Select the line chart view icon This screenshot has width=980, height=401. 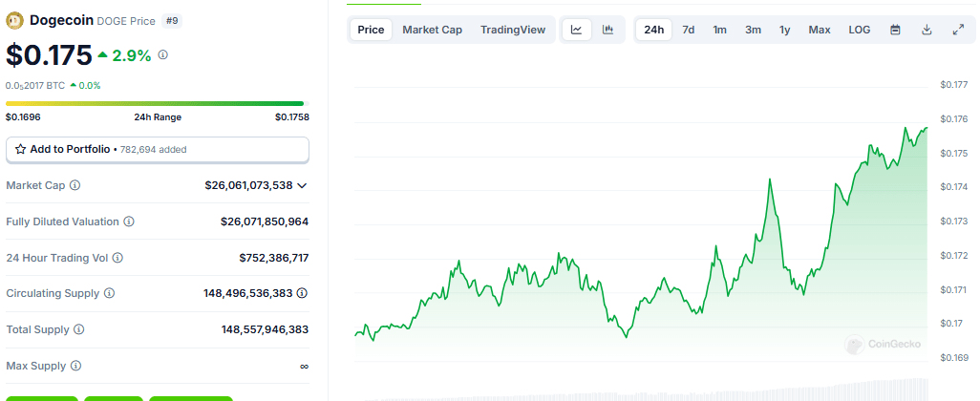[x=576, y=30]
